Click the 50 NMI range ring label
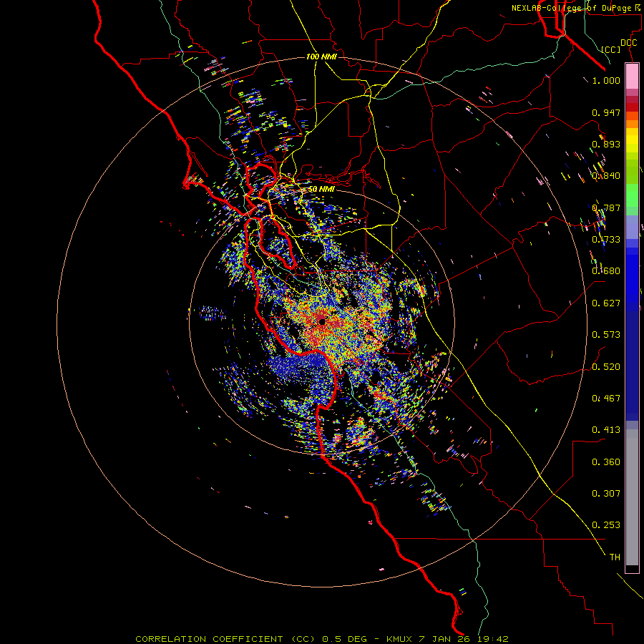Image resolution: width=644 pixels, height=644 pixels. coord(321,190)
